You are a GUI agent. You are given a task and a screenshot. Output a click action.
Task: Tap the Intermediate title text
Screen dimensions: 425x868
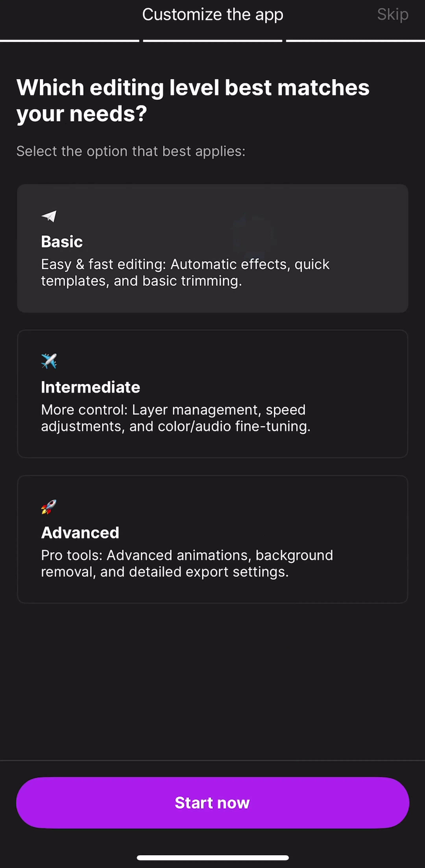pyautogui.click(x=90, y=387)
